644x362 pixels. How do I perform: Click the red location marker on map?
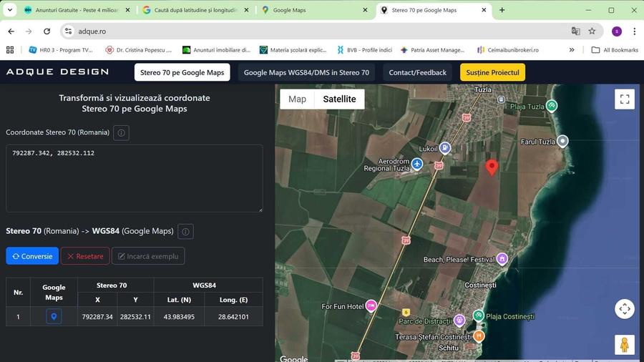(x=492, y=167)
